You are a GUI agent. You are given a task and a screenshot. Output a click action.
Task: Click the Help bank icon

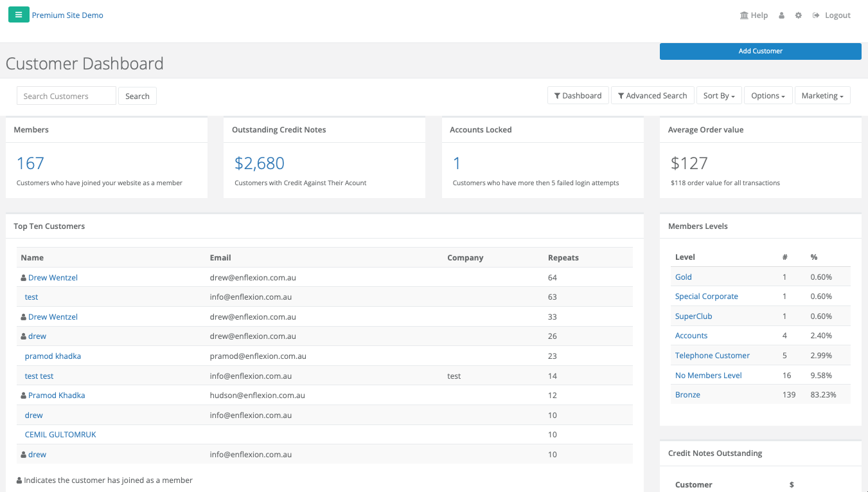[744, 15]
